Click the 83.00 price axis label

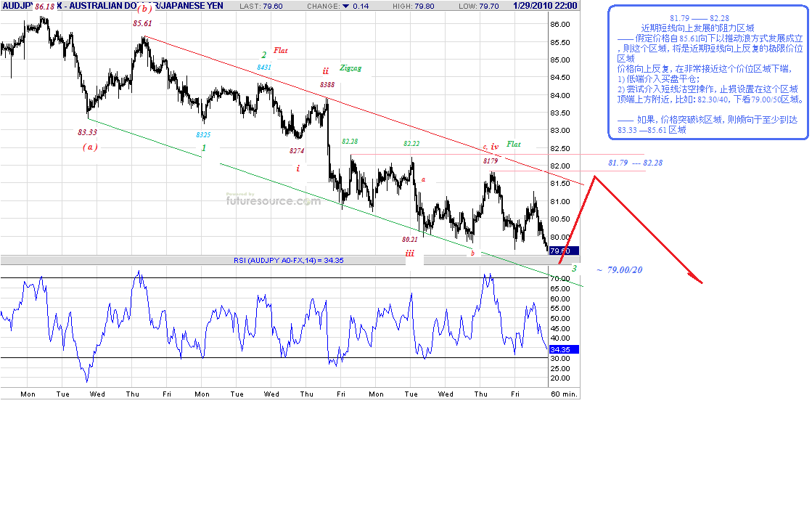click(x=559, y=131)
